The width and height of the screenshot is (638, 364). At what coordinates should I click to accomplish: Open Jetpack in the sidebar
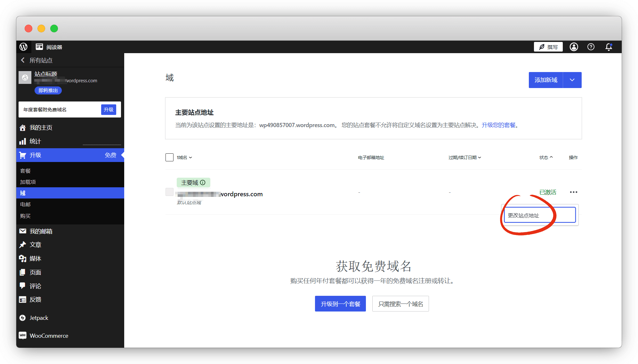pyautogui.click(x=39, y=318)
